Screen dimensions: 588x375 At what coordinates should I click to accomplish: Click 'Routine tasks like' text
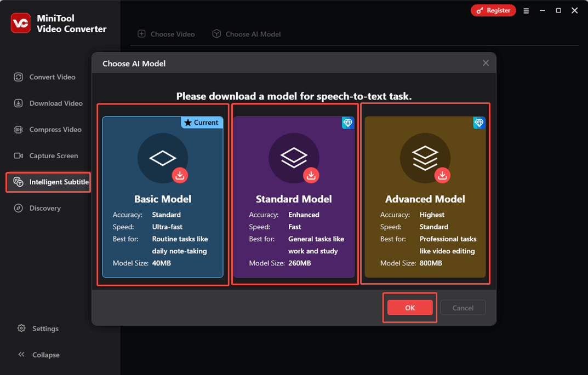click(180, 239)
